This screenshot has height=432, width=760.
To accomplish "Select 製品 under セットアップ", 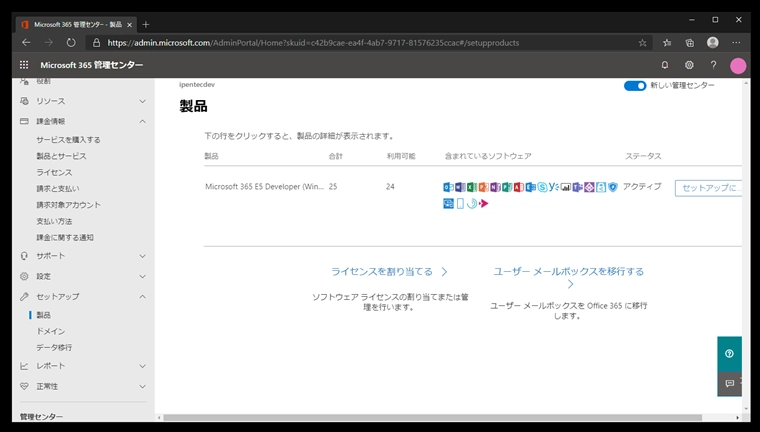I will [44, 315].
